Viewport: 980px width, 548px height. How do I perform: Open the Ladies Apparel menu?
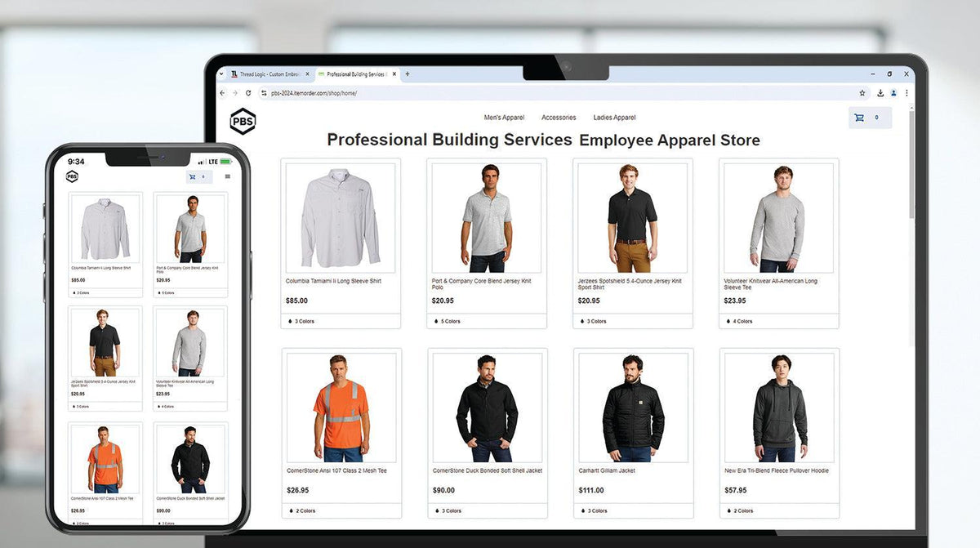614,118
